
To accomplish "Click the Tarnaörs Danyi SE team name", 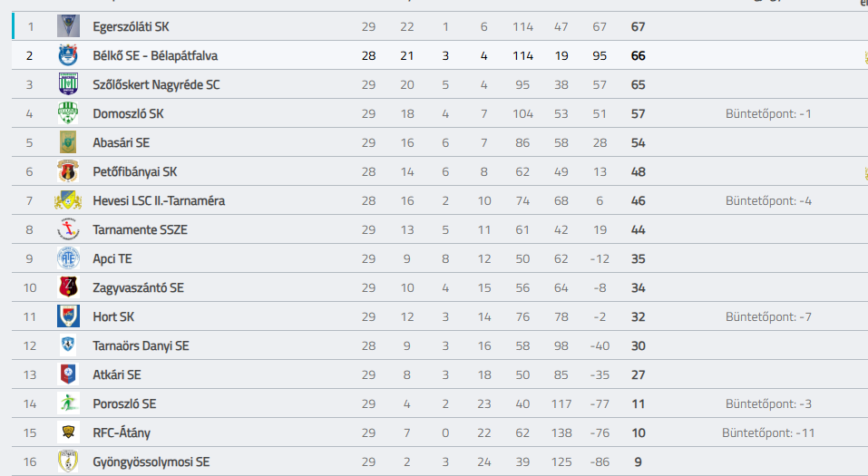I will (x=141, y=346).
